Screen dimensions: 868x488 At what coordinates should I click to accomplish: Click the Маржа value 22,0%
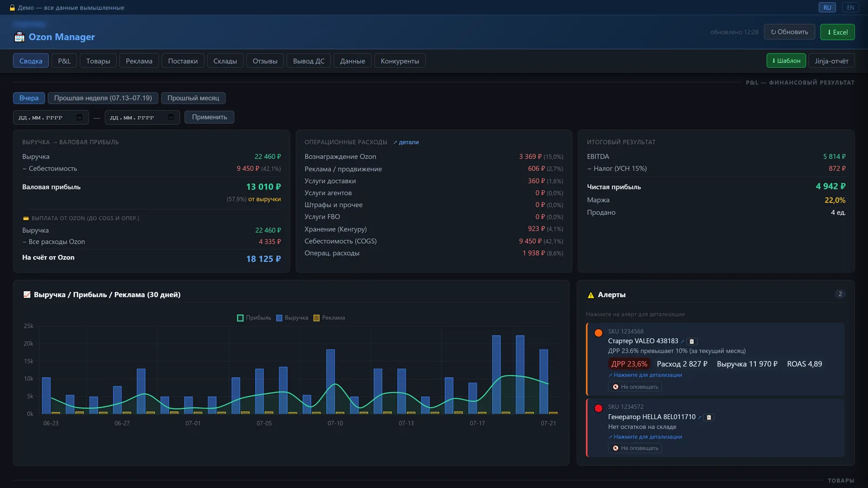click(835, 200)
